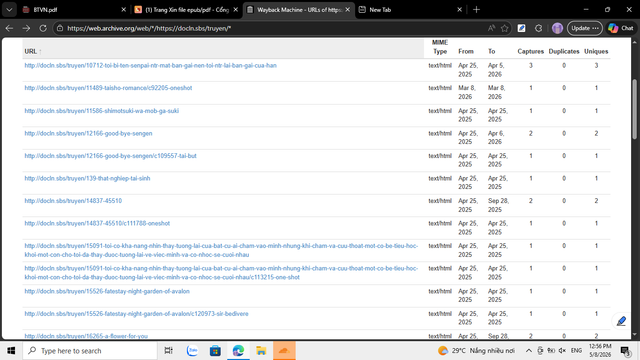Open good-bye-sengen c109557-tai-but link

(111, 156)
